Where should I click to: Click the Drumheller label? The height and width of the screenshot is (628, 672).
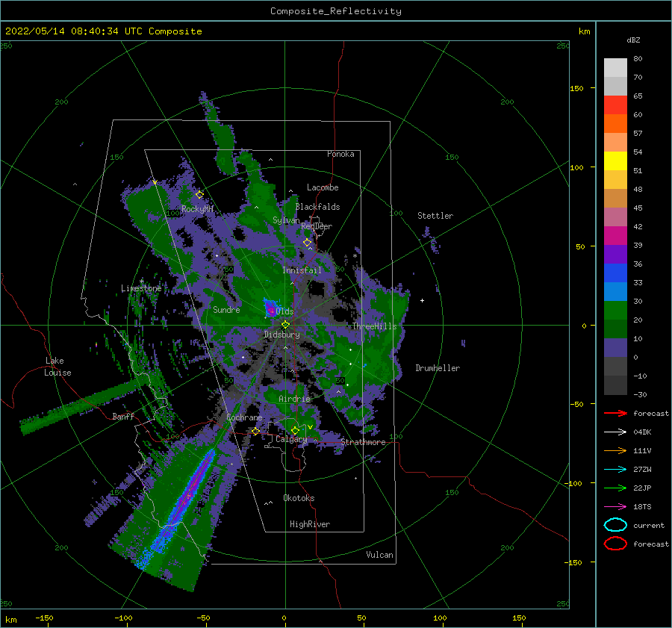[x=438, y=368]
